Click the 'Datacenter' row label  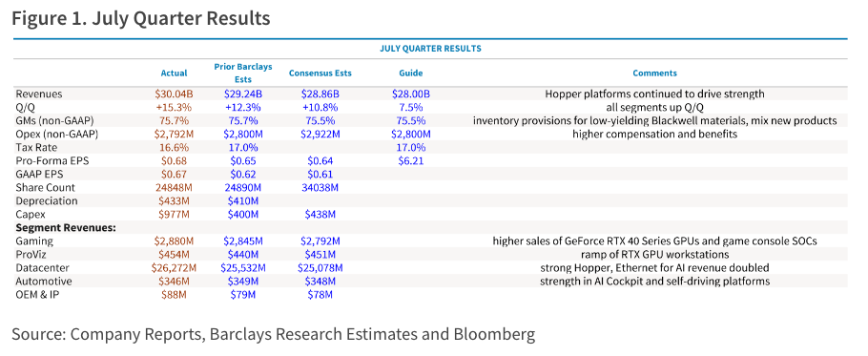point(42,268)
